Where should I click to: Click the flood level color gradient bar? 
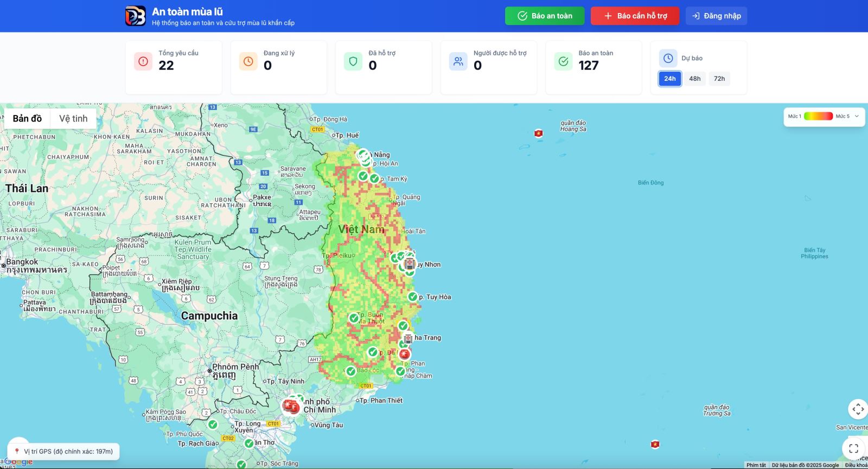[x=818, y=116]
